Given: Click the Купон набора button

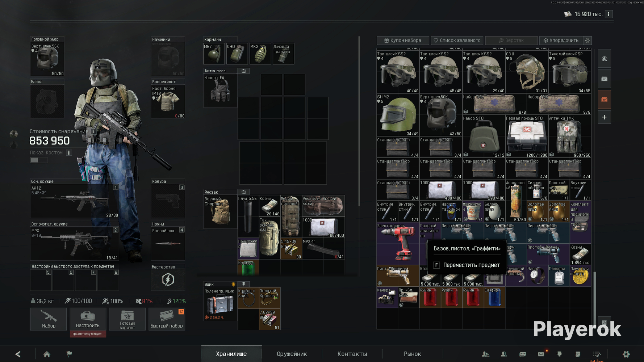Looking at the screenshot, I should tap(403, 41).
